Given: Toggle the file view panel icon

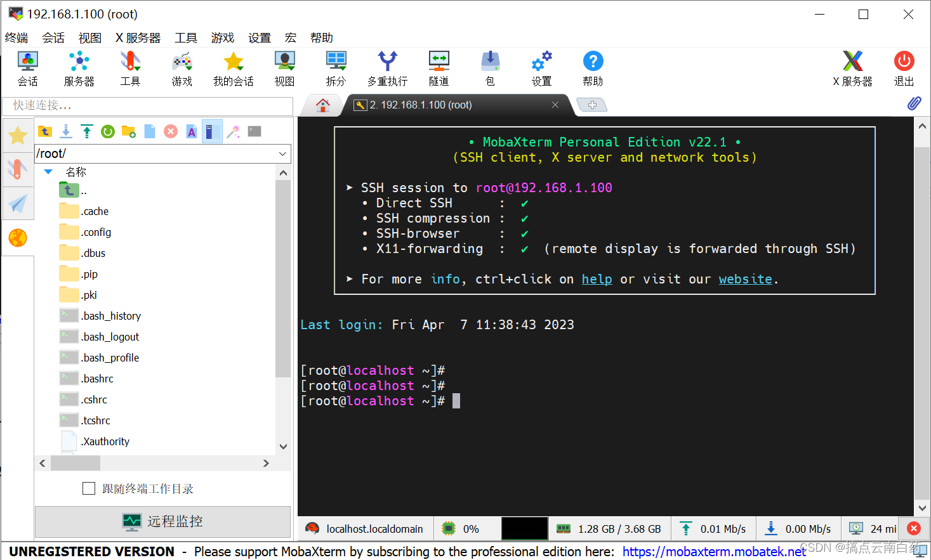Looking at the screenshot, I should [x=212, y=131].
